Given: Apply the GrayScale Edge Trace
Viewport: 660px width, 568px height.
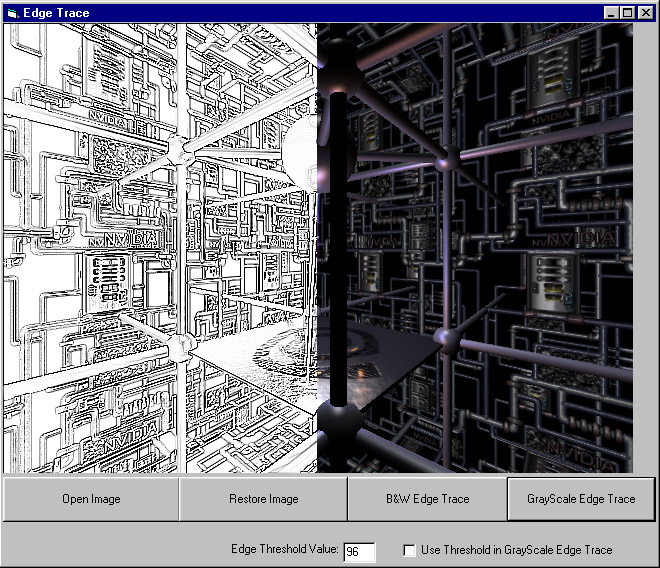Looking at the screenshot, I should [581, 499].
